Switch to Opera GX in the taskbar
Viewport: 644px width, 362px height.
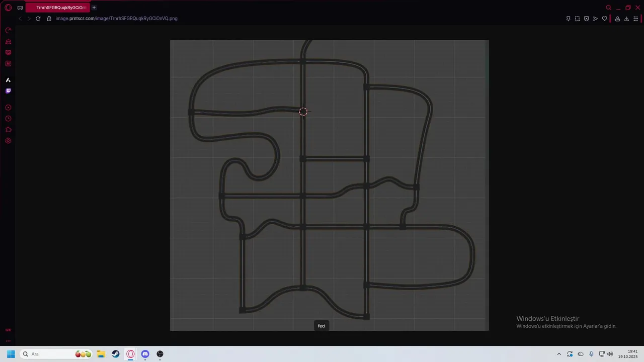(x=131, y=354)
